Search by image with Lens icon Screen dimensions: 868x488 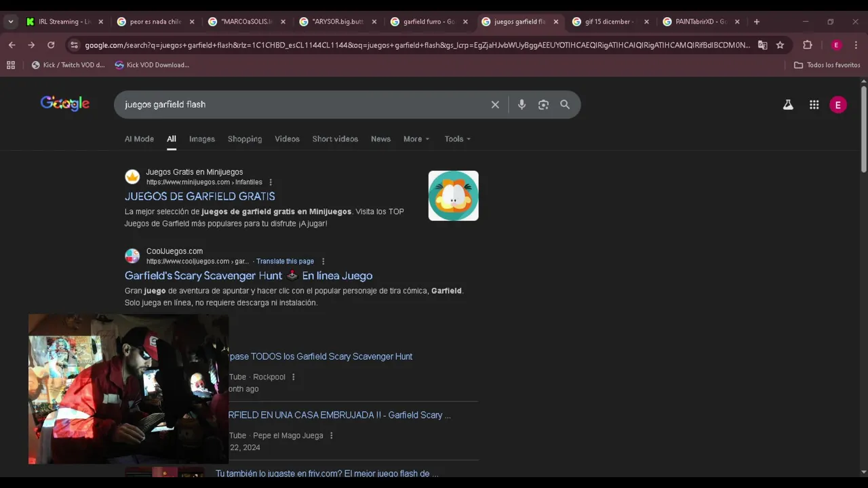[543, 104]
